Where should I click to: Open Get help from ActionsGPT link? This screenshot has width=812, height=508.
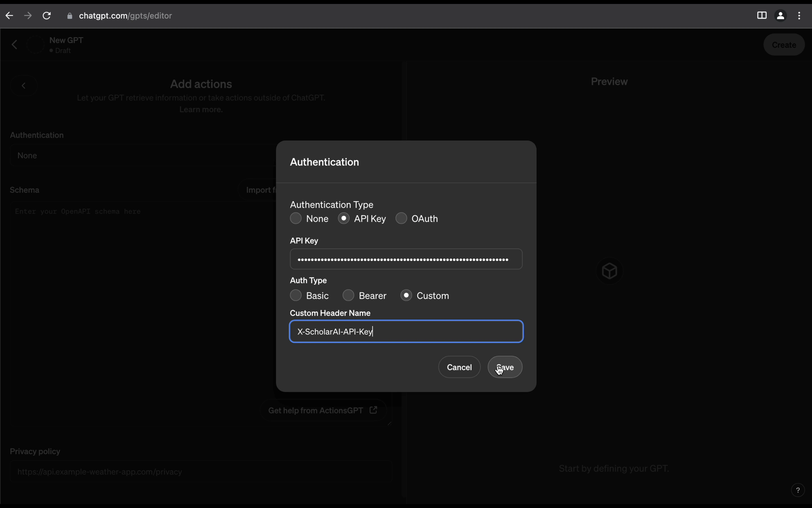pos(323,410)
